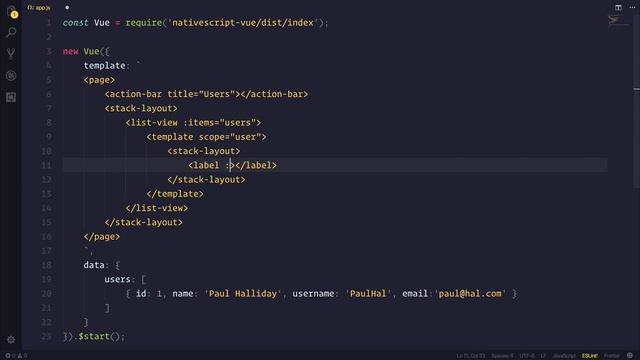The width and height of the screenshot is (640, 360).
Task: Click the 'paul@hal.com' email string
Action: click(x=470, y=293)
